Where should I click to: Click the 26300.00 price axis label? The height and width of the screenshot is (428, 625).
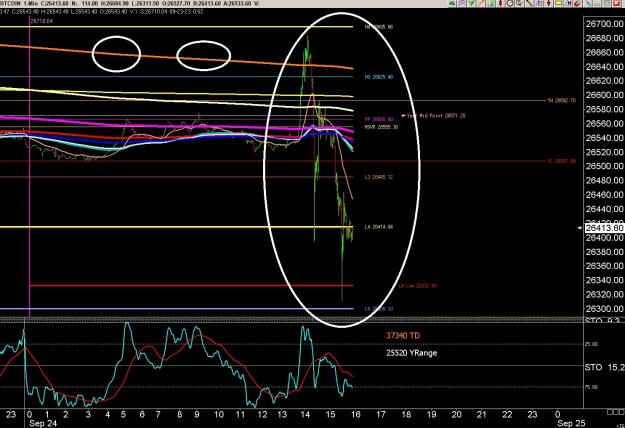coord(604,308)
